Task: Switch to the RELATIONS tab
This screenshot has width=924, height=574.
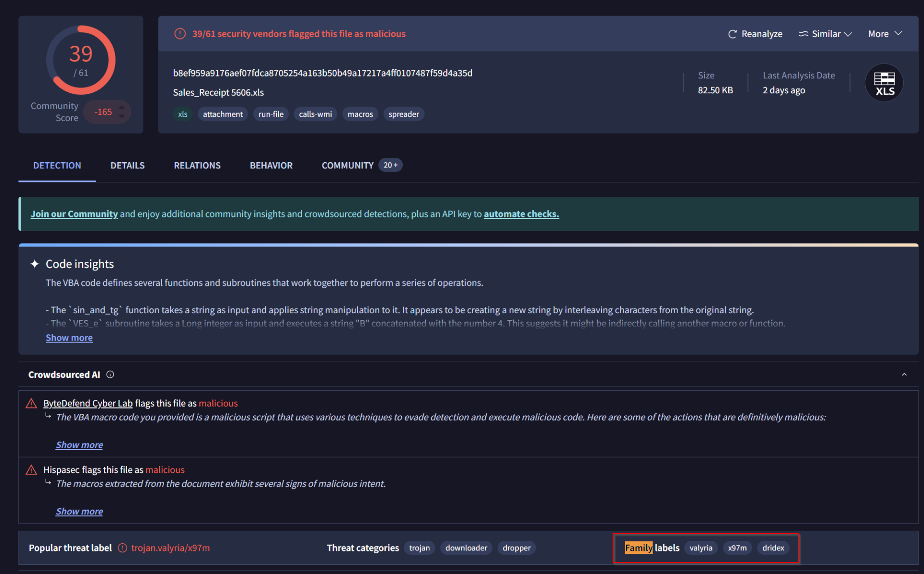Action: (197, 166)
